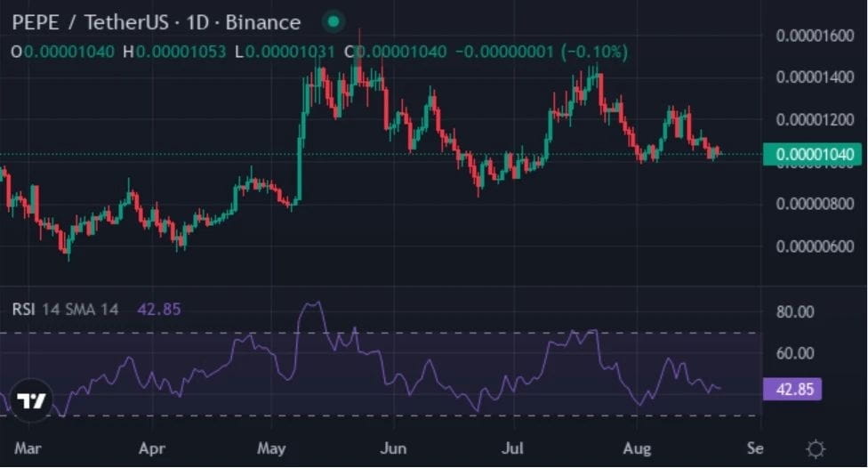Click the low price value L0.00001031
This screenshot has width=868, height=468.
[285, 52]
